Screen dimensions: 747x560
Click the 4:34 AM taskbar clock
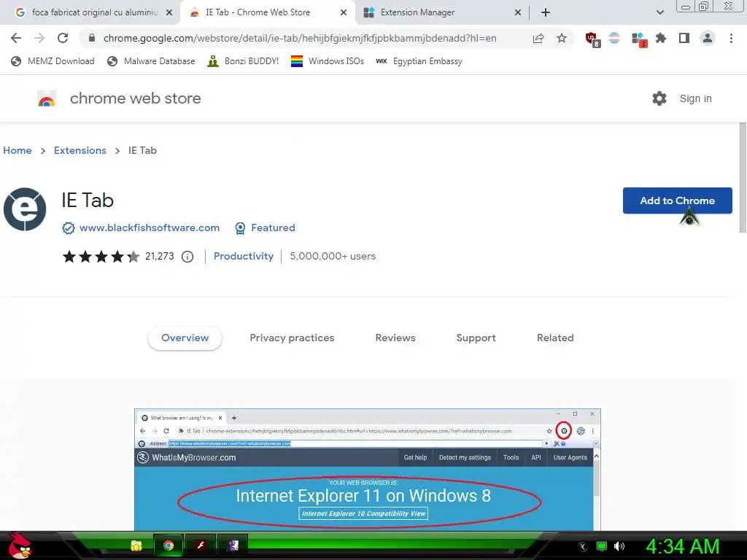(683, 546)
